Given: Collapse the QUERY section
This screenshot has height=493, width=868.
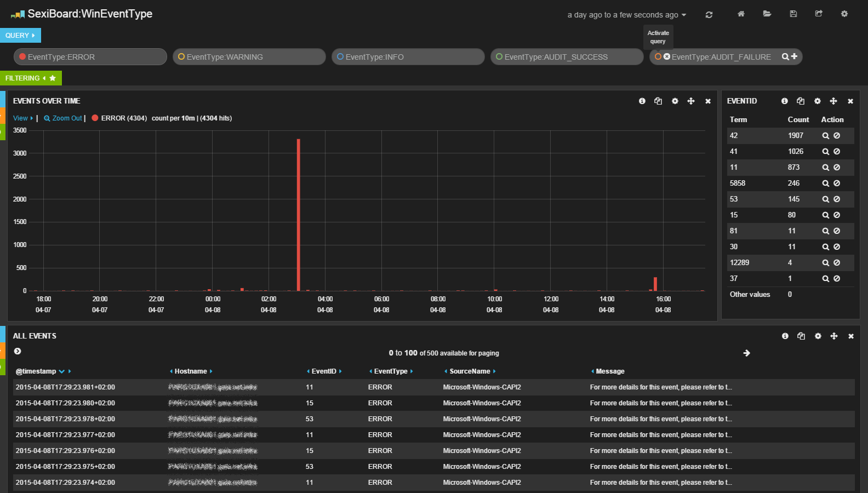Looking at the screenshot, I should 20,35.
